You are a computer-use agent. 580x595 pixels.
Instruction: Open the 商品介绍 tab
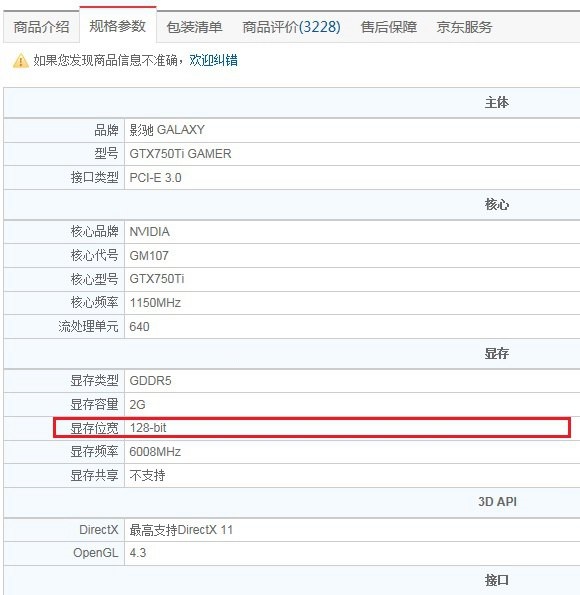pos(41,27)
